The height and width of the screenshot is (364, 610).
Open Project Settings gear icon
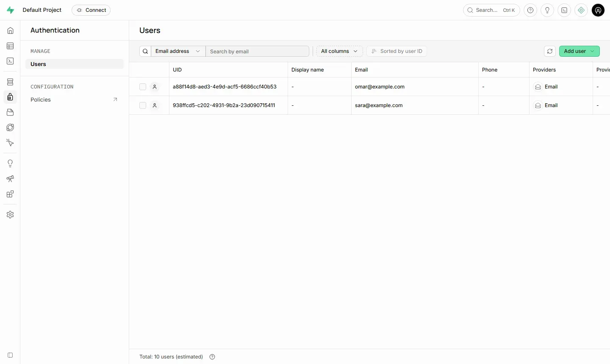[10, 215]
